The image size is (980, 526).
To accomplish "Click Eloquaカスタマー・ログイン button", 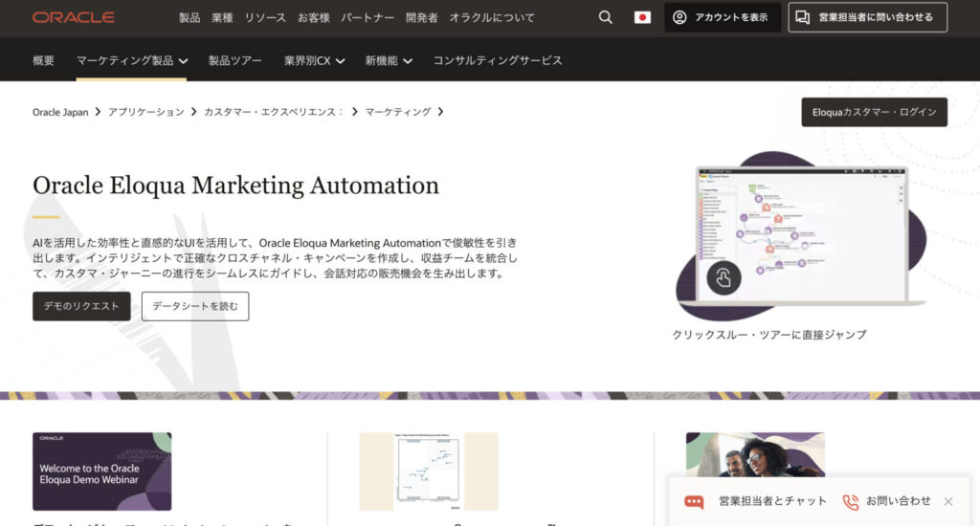I will click(x=875, y=112).
